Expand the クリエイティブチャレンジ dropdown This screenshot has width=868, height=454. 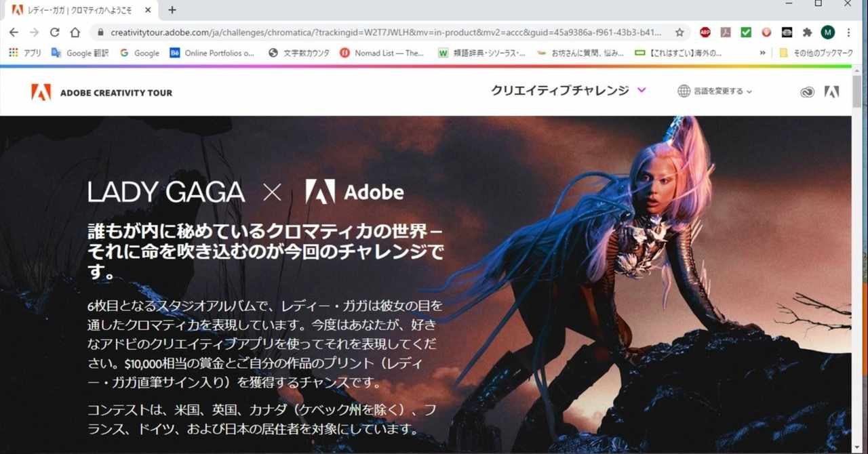pos(568,90)
